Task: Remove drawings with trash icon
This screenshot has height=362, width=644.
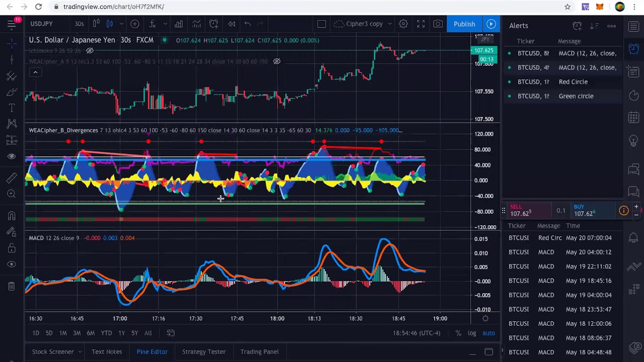Action: pyautogui.click(x=12, y=286)
